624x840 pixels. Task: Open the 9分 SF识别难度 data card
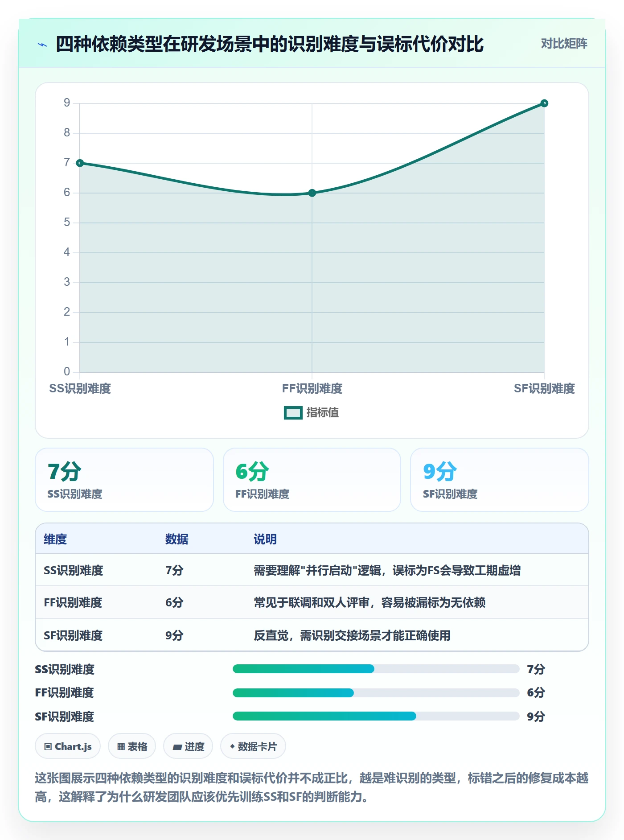[x=500, y=480]
